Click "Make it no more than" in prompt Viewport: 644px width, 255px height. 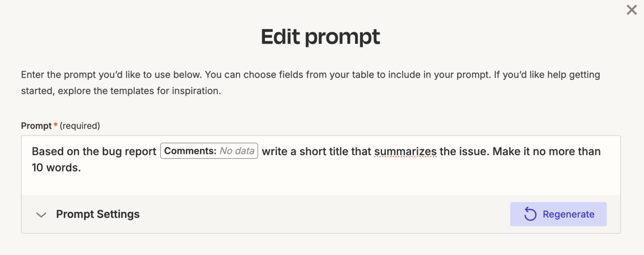546,151
